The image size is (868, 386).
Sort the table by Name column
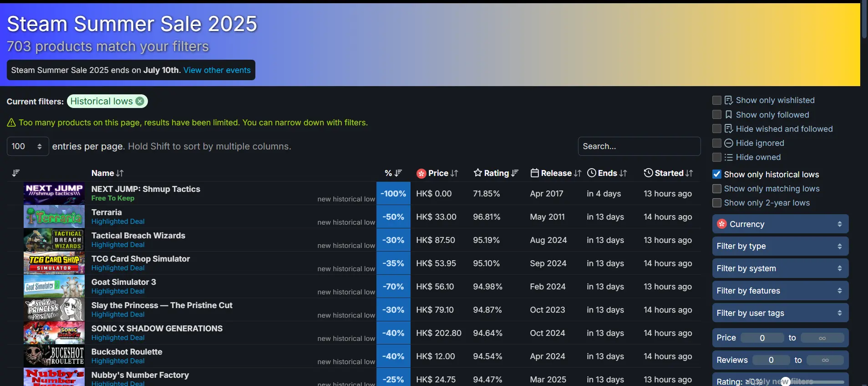click(x=107, y=173)
